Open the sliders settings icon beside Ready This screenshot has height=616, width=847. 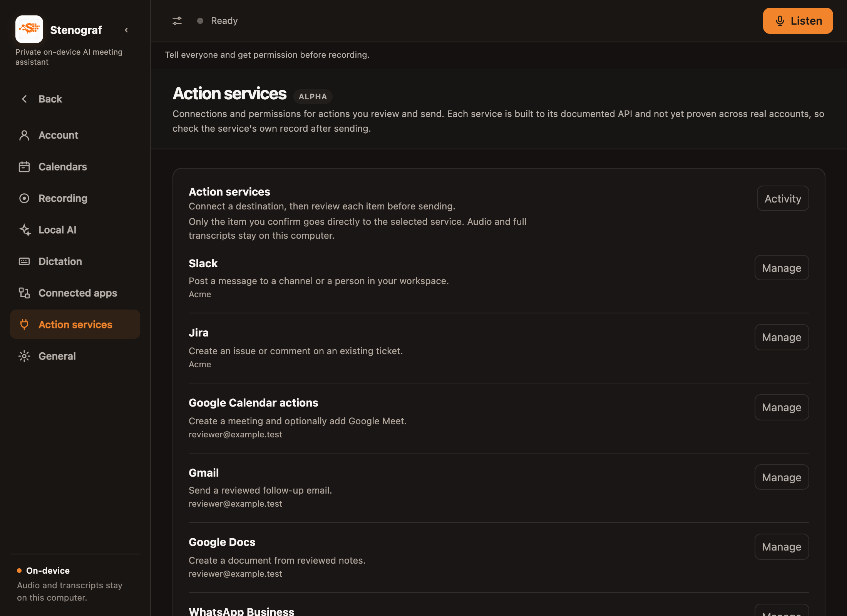(177, 21)
